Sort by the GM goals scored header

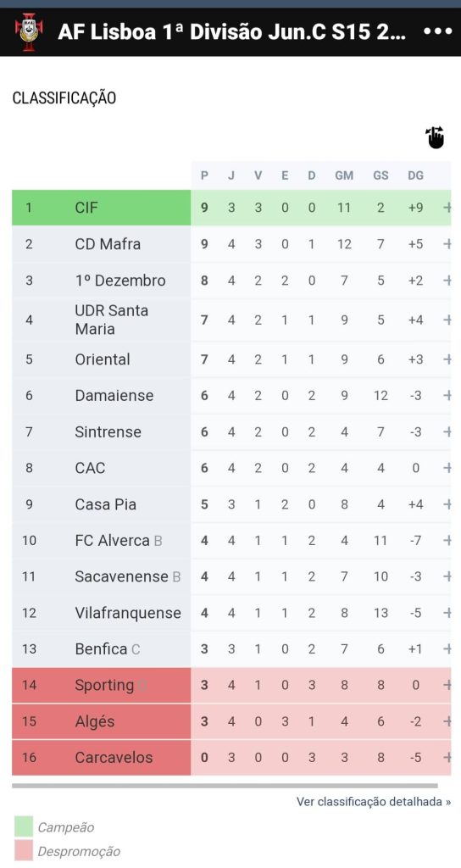[344, 175]
